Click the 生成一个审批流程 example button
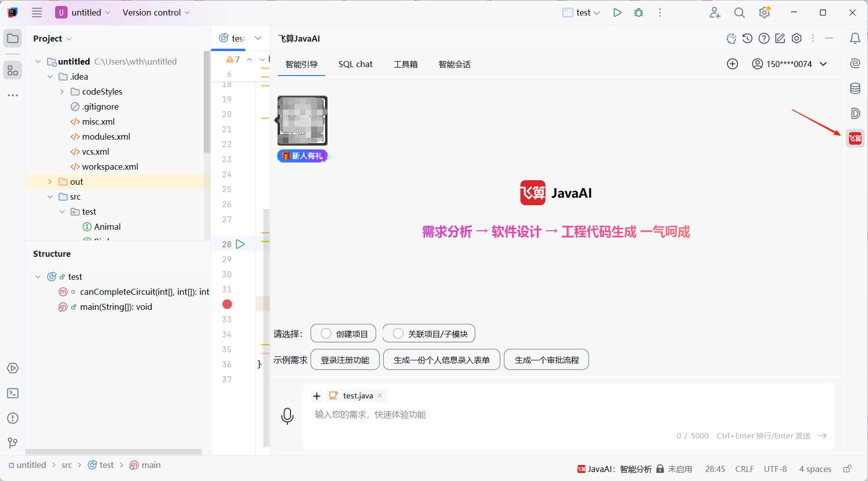 point(546,359)
